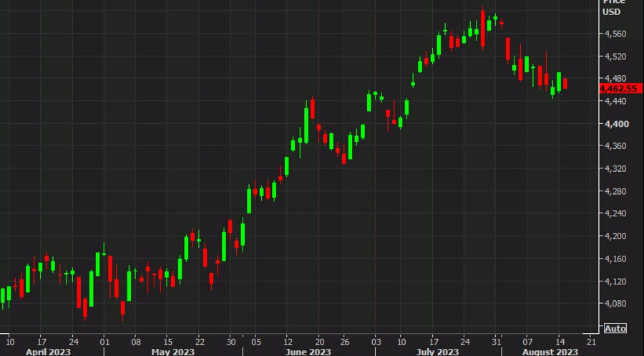Click the July 2023 month label
The image size is (644, 356).
pyautogui.click(x=437, y=352)
